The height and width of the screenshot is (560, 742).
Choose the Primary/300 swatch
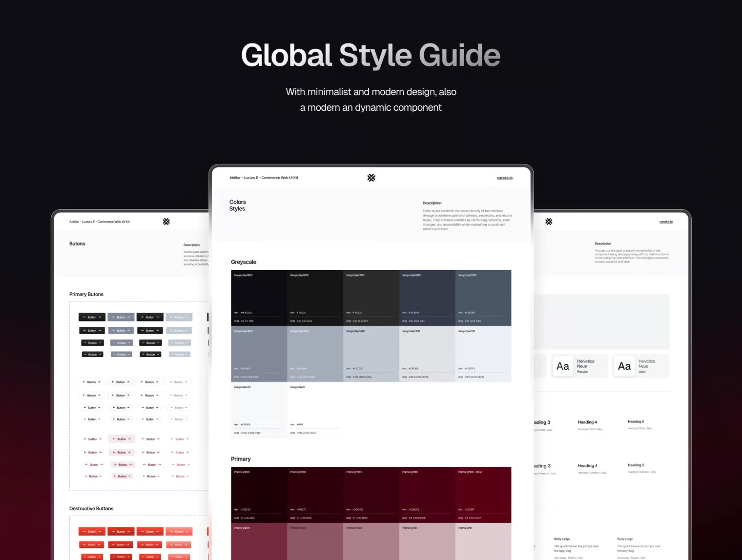click(315, 541)
